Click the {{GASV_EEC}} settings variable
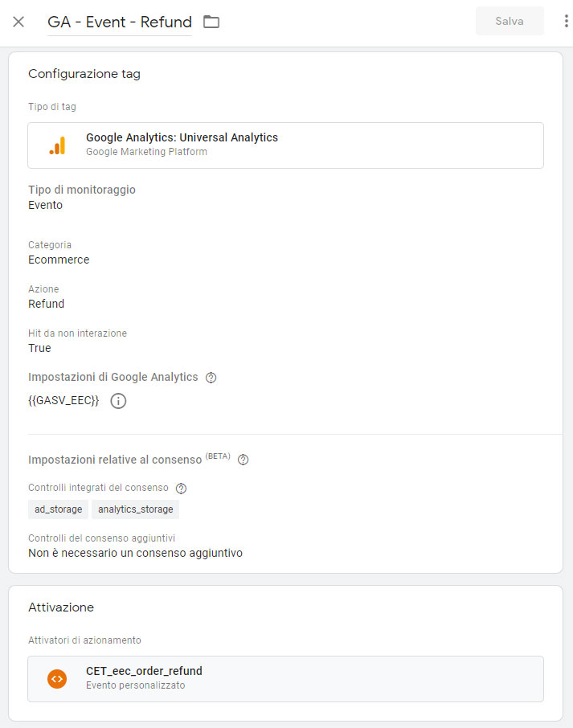The width and height of the screenshot is (573, 728). pos(63,401)
